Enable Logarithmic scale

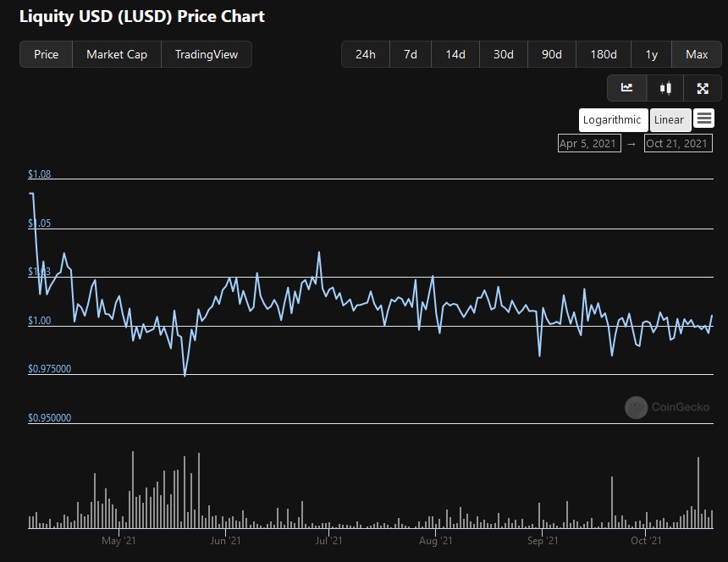pos(613,119)
